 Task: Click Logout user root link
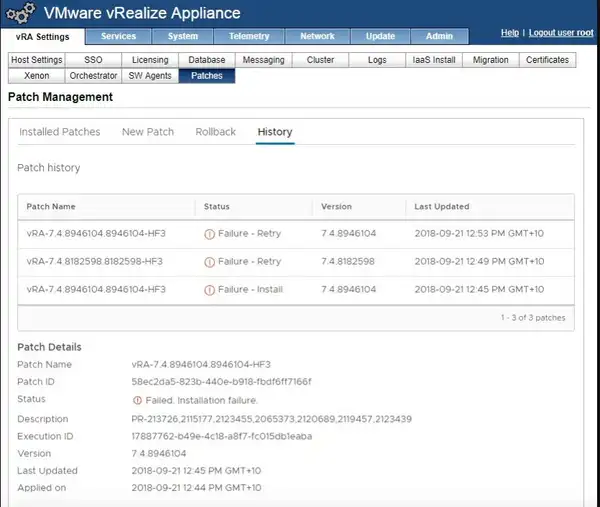[561, 33]
